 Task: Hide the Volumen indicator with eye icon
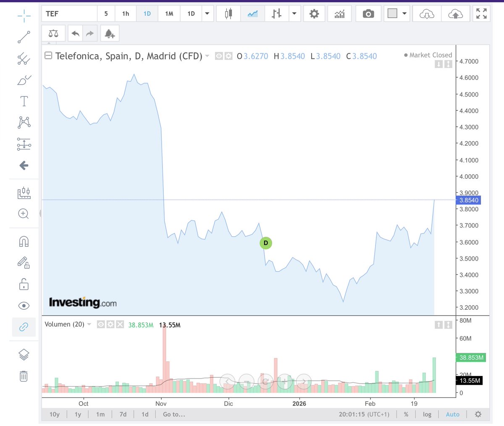(101, 324)
